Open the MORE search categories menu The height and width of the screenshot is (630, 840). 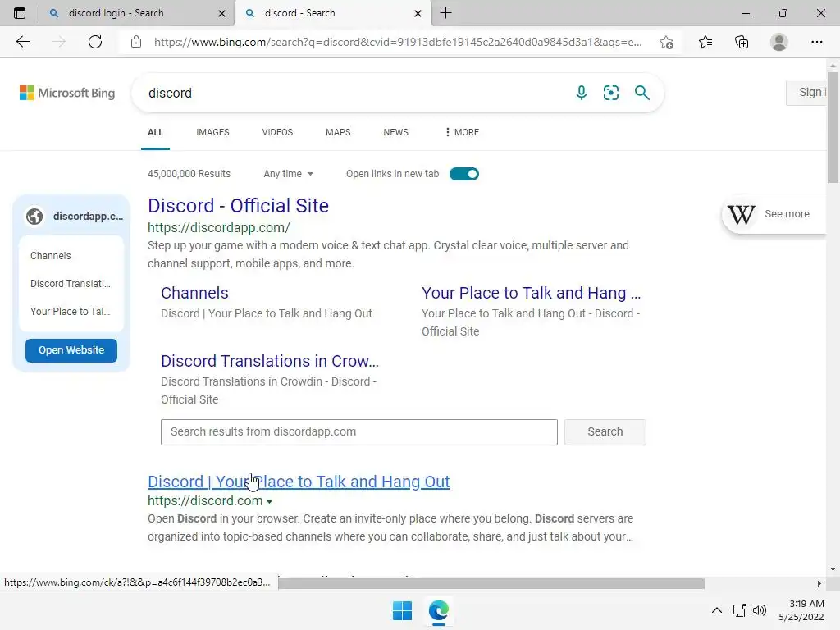click(462, 132)
